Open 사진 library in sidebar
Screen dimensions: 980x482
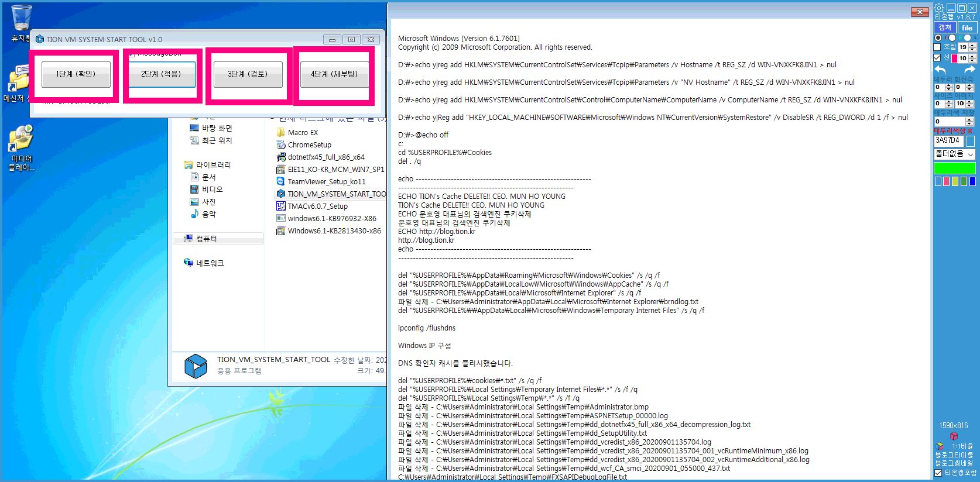[x=203, y=201]
